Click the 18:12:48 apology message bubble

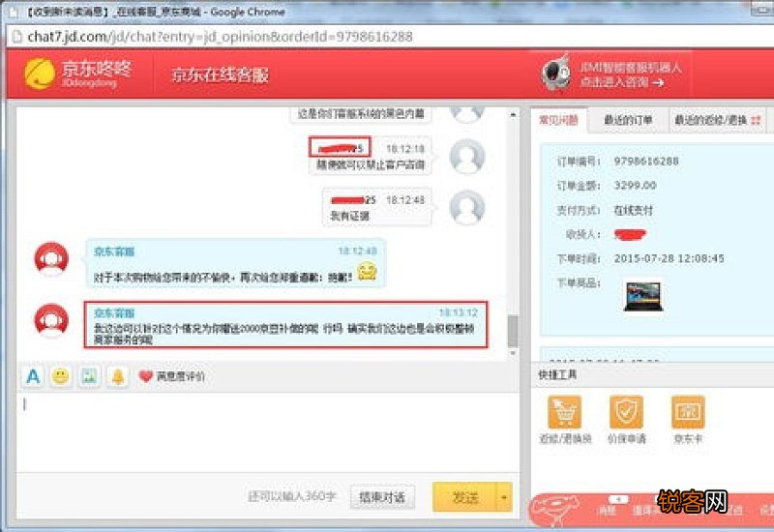click(x=235, y=263)
